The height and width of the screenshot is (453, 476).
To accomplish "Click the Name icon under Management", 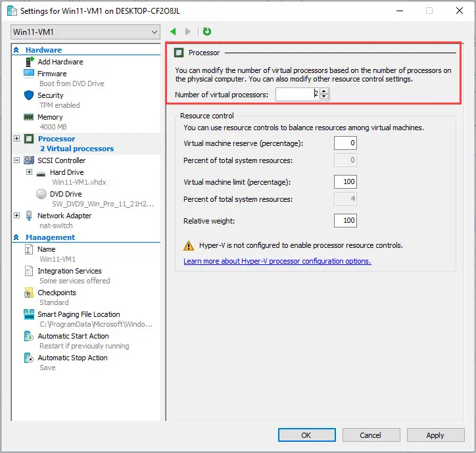I will [x=28, y=249].
